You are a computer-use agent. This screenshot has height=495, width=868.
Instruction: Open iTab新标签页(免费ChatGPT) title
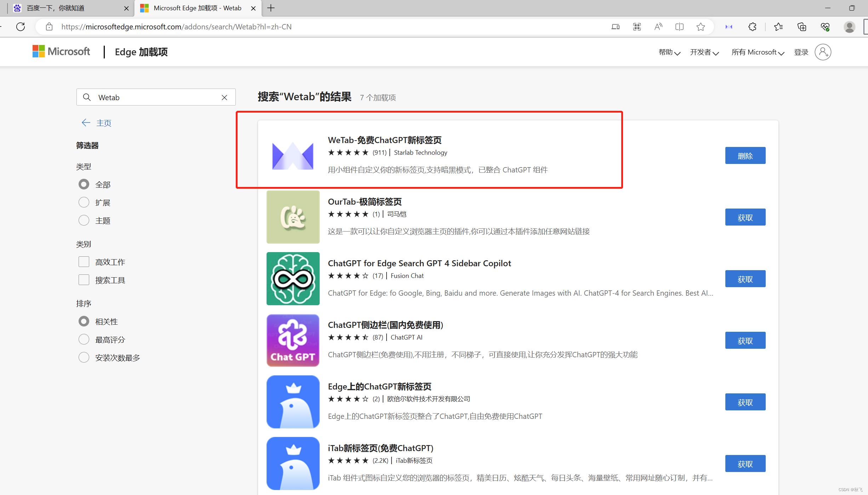point(381,448)
